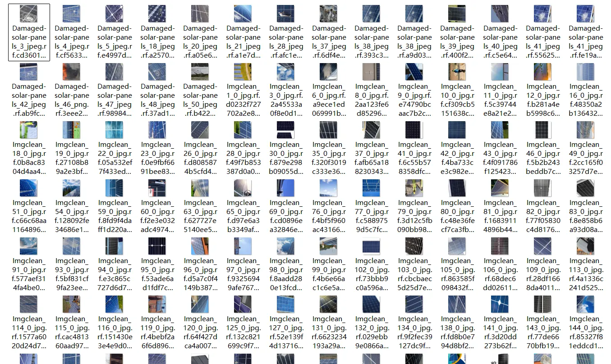Select the Imgclean_8_0_jpg thumbnail
This screenshot has height=364, width=611.
pyautogui.click(x=372, y=72)
